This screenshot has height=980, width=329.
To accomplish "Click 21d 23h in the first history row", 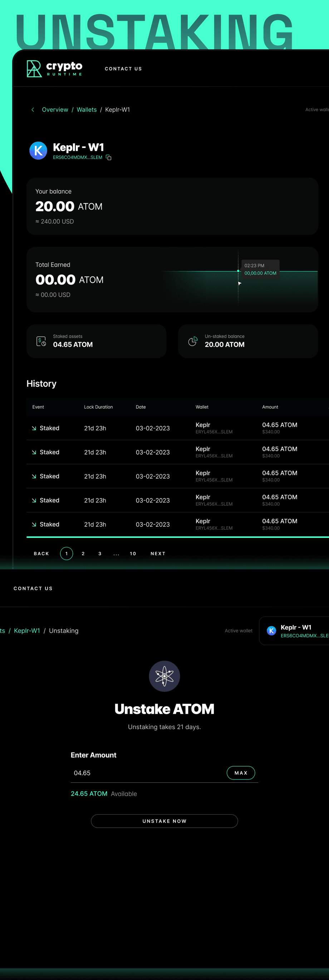I will coord(95,429).
